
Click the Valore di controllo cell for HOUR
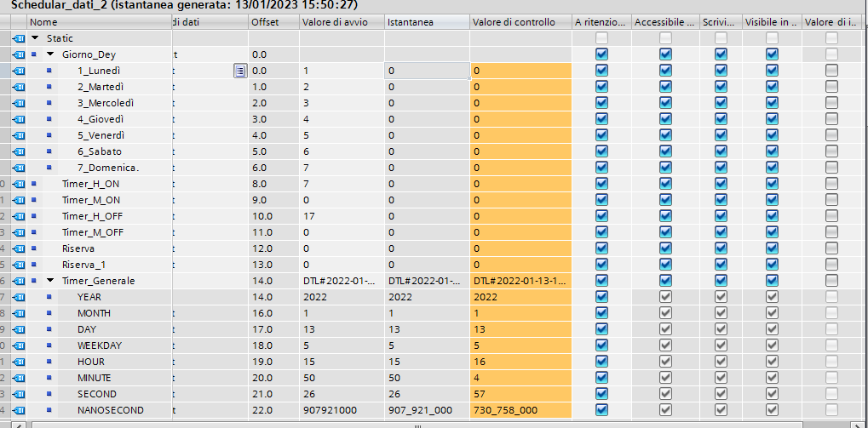[520, 362]
